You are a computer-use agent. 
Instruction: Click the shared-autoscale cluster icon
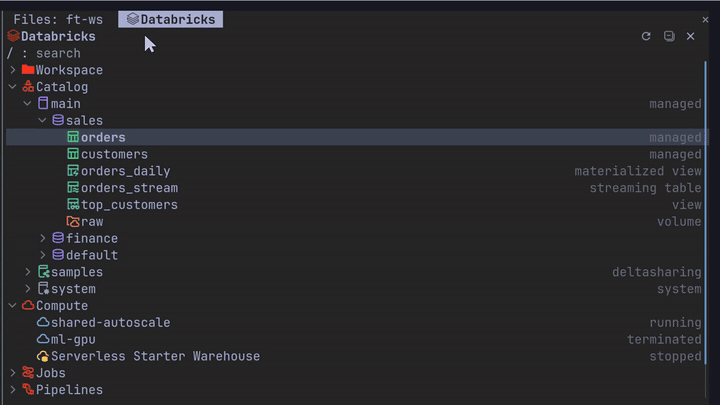coord(43,322)
